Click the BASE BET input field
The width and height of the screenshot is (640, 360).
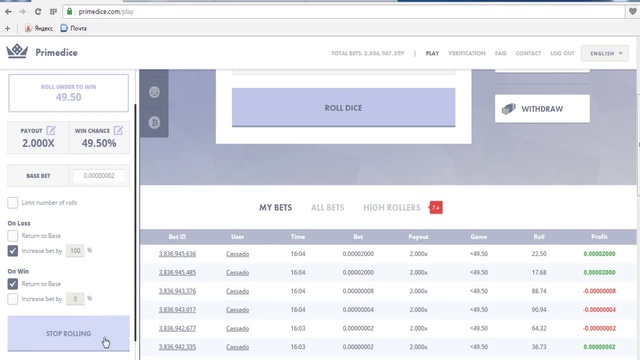click(x=99, y=176)
